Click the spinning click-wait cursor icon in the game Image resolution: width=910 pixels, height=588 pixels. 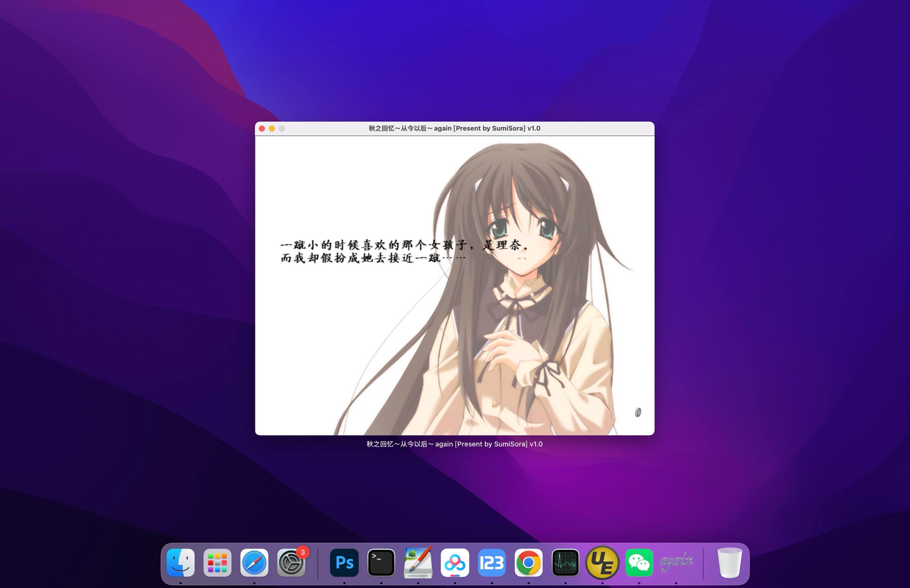click(638, 412)
